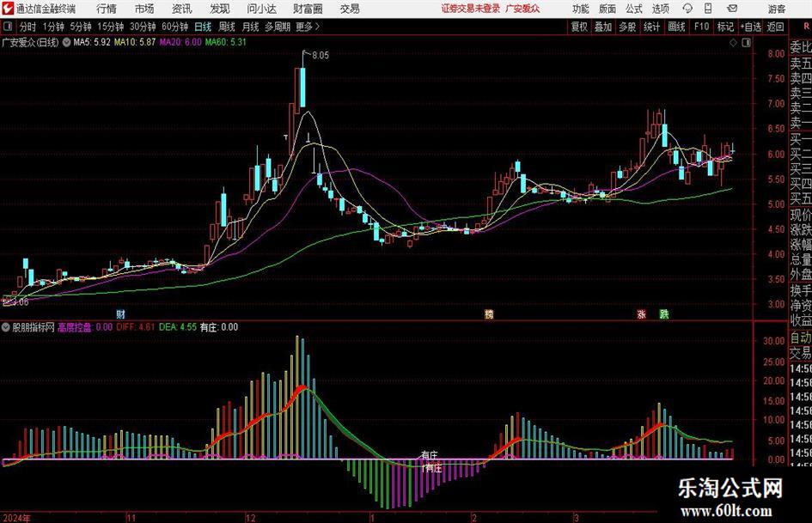Click the 榜 marker below the chart
This screenshot has height=523, width=812.
pos(489,313)
